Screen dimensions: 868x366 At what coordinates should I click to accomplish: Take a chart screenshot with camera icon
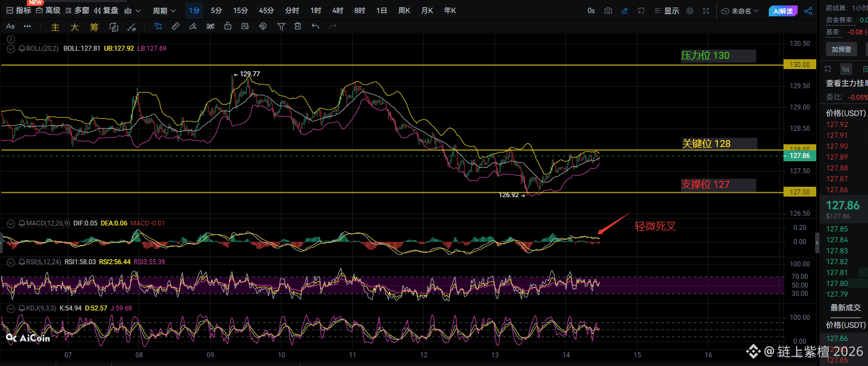pyautogui.click(x=608, y=11)
